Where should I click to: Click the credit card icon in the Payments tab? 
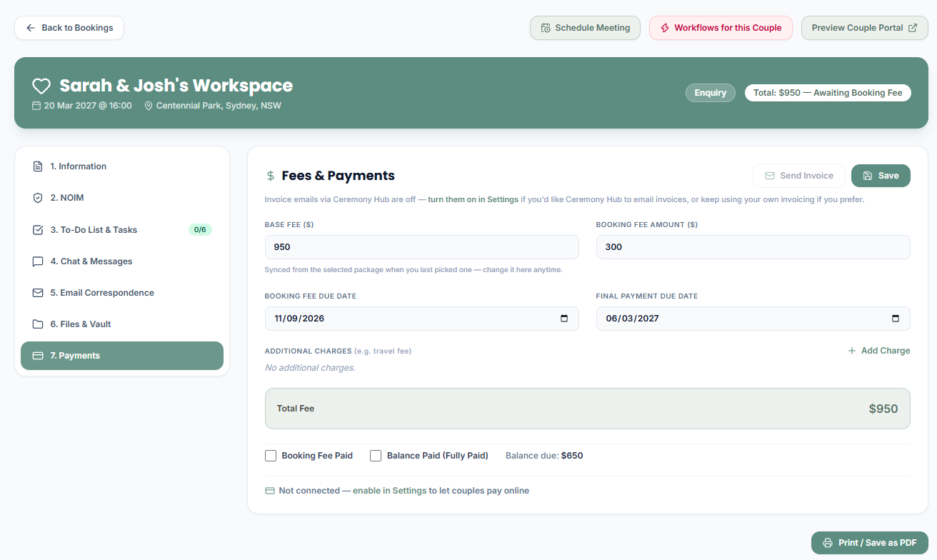[38, 356]
